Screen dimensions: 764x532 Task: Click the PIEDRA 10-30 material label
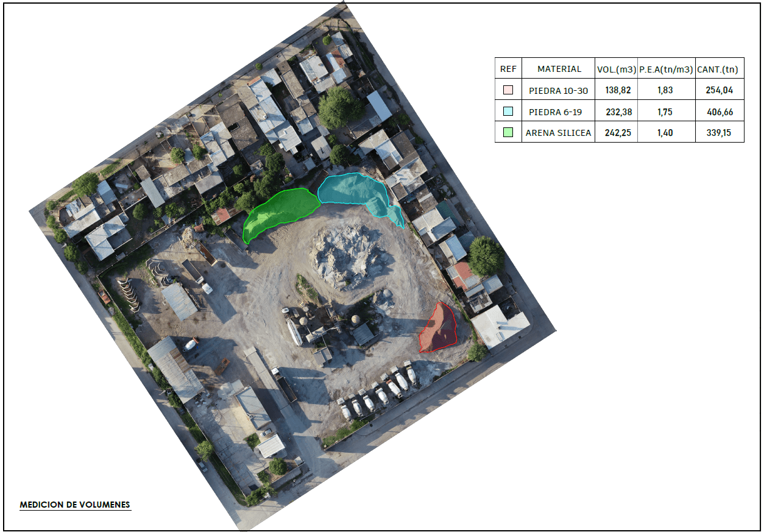pyautogui.click(x=559, y=91)
